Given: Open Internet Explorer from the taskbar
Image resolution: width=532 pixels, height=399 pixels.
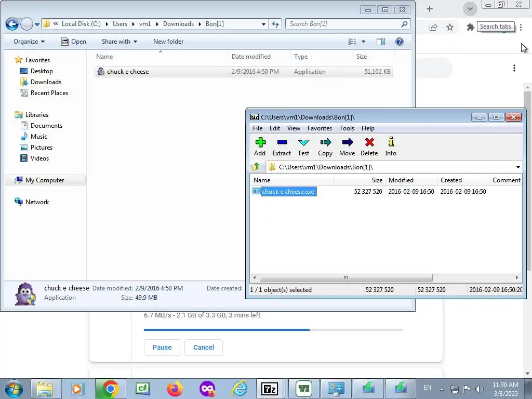Looking at the screenshot, I should pyautogui.click(x=240, y=389).
